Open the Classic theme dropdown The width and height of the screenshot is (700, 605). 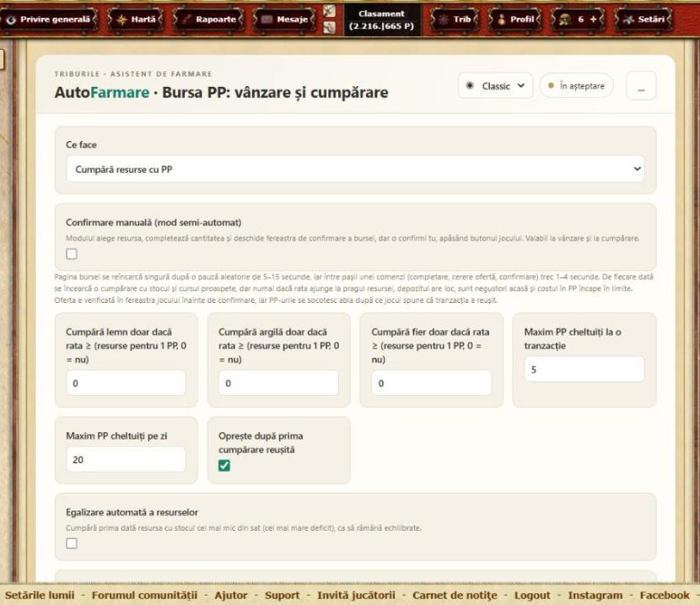pos(496,86)
